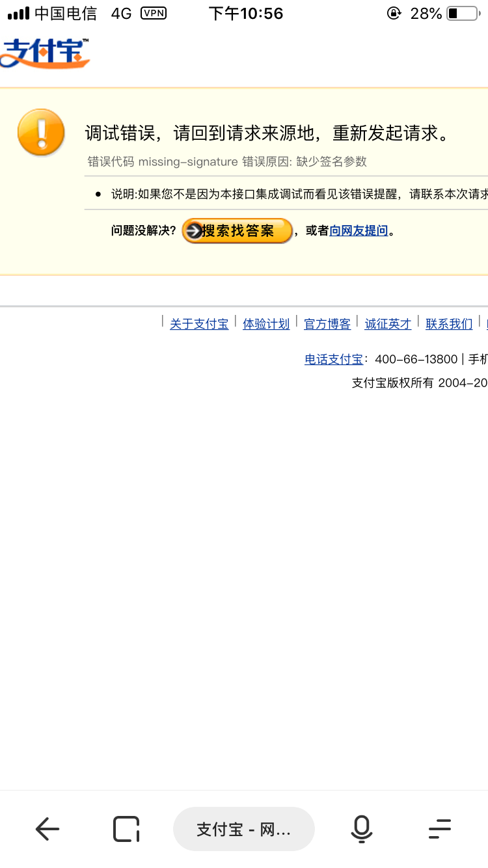Open the 诚征英才 footer link
488x868 pixels.
pyautogui.click(x=388, y=324)
